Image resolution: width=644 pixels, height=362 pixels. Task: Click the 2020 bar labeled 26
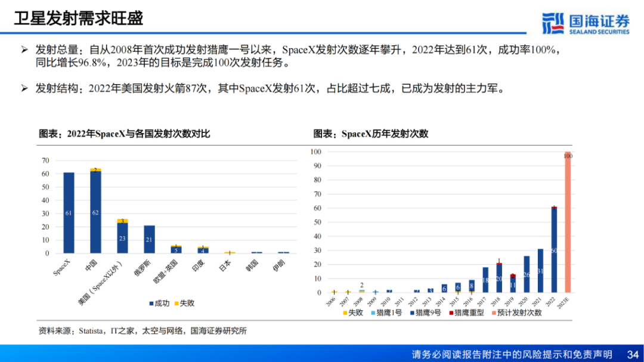[x=527, y=274]
